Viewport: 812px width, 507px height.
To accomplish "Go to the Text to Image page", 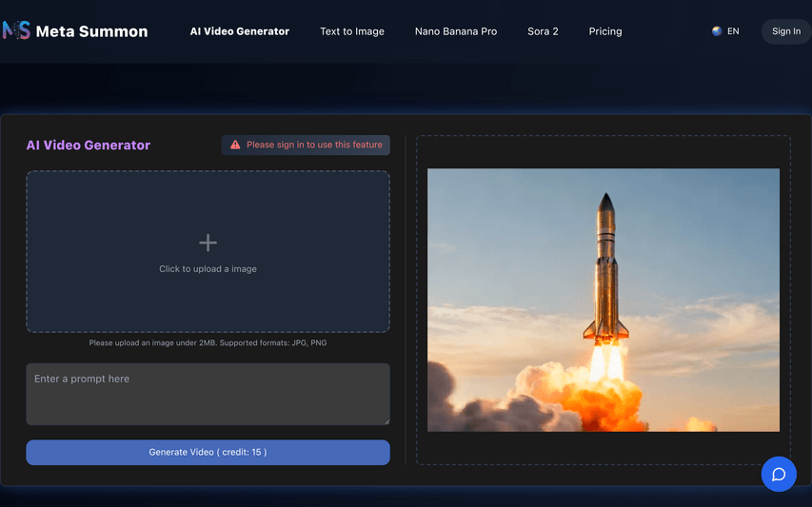I will tap(352, 31).
